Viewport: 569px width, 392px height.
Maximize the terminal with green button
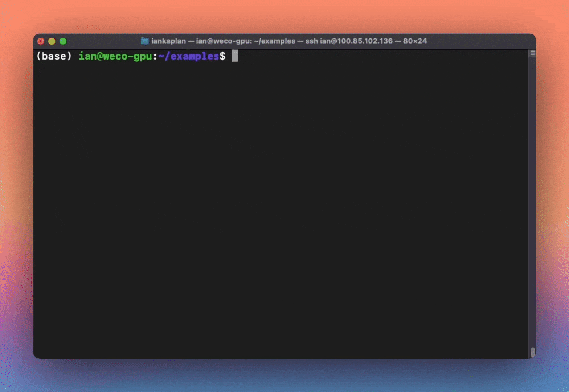pos(63,41)
